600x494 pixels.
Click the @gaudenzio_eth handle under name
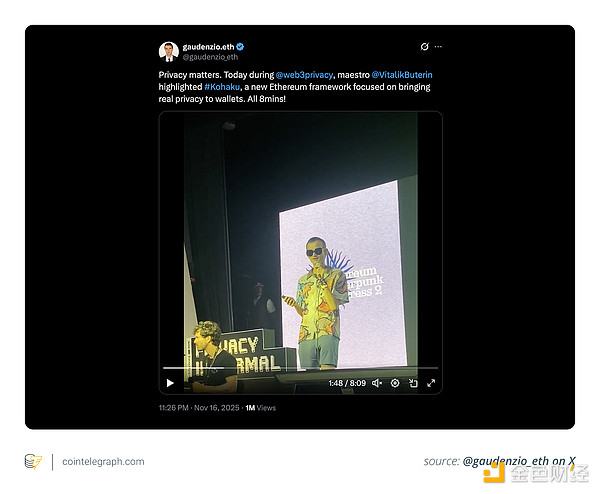[x=210, y=57]
